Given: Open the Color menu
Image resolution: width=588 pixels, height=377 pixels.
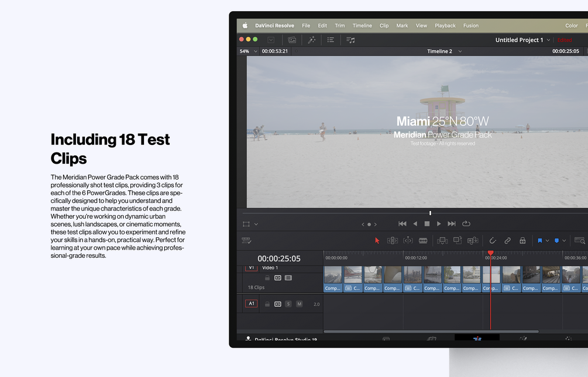Looking at the screenshot, I should [x=572, y=26].
